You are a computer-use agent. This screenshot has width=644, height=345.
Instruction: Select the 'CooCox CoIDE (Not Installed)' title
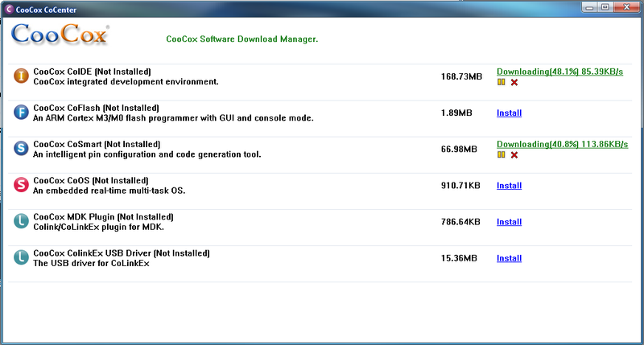92,72
